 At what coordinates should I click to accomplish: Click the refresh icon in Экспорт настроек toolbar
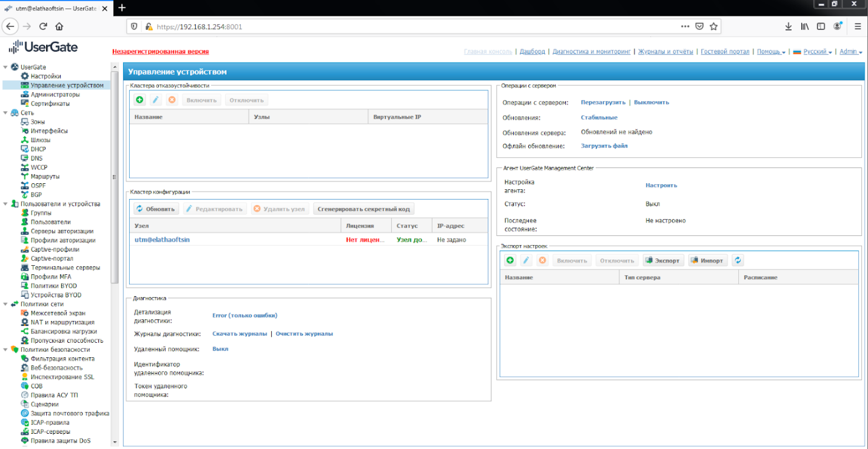click(738, 260)
